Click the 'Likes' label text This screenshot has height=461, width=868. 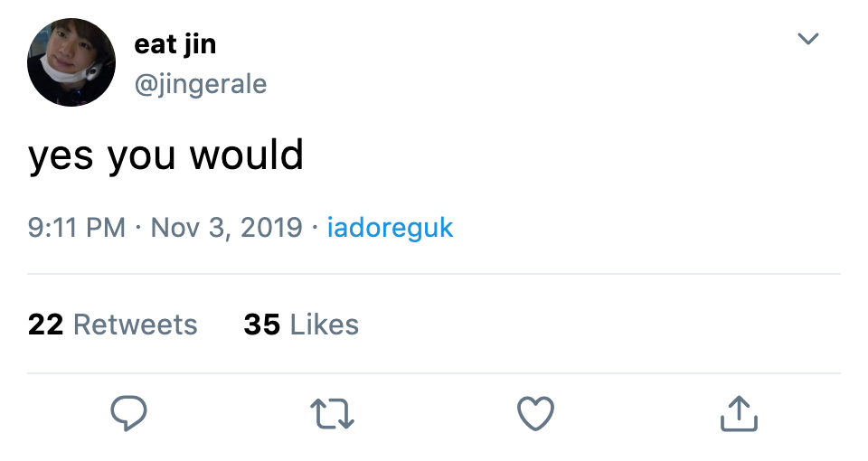[325, 325]
